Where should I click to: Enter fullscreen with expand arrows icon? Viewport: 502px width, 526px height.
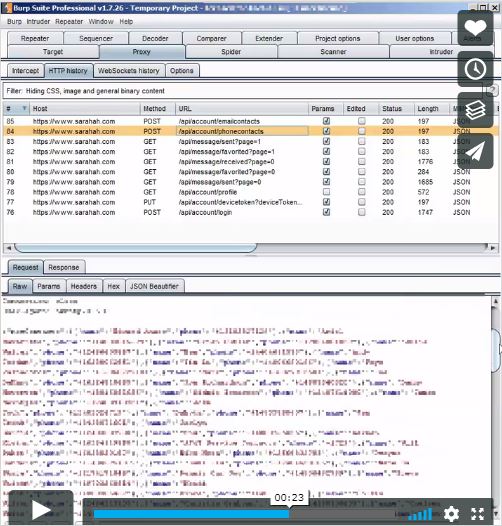(477, 514)
